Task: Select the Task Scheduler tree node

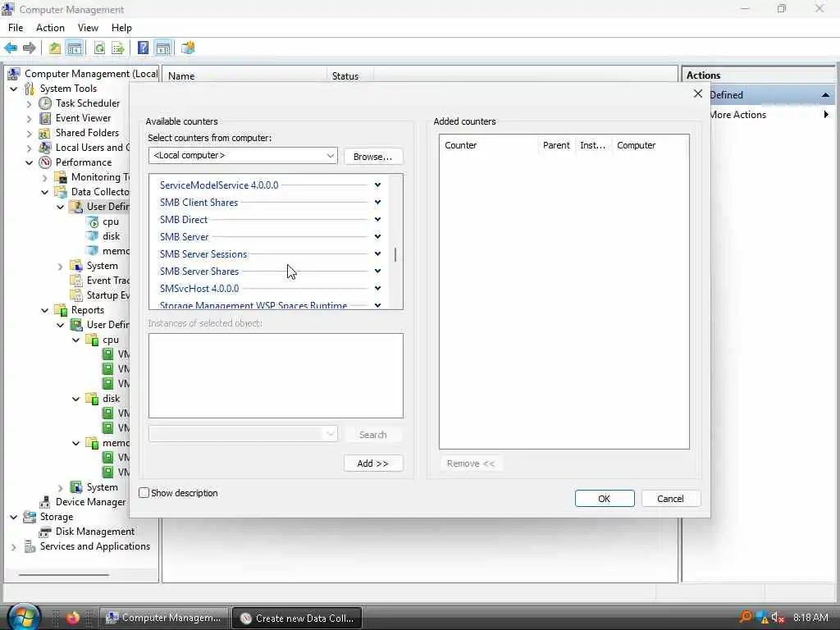Action: [87, 103]
